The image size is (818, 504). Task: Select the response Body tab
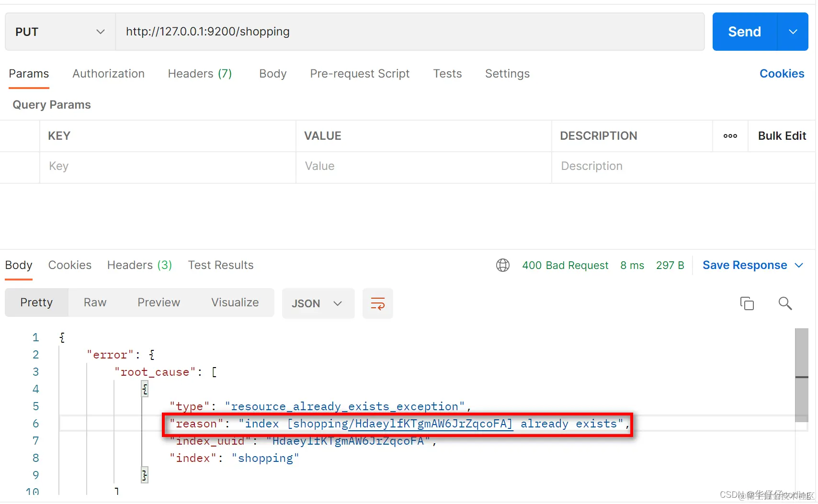[19, 265]
